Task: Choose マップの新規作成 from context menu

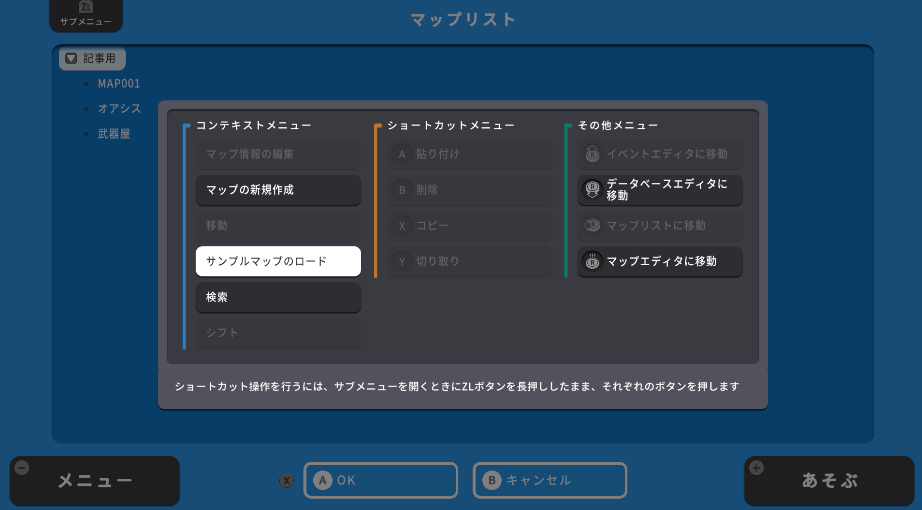Action: pyautogui.click(x=278, y=190)
